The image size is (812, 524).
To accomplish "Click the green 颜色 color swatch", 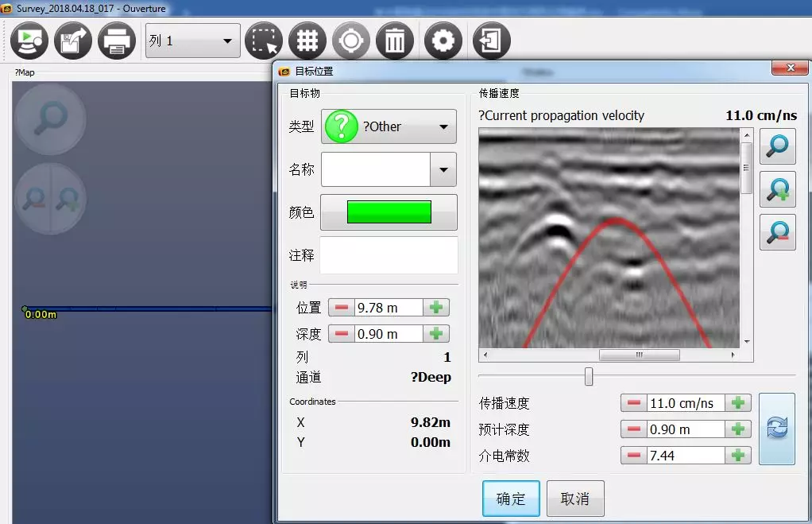I will pos(389,212).
